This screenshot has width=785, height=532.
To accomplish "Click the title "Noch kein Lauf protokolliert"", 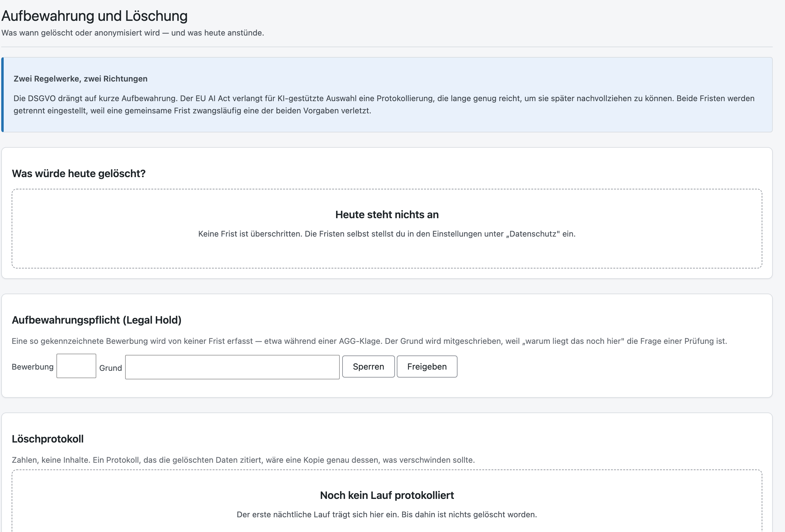I will coord(387,495).
